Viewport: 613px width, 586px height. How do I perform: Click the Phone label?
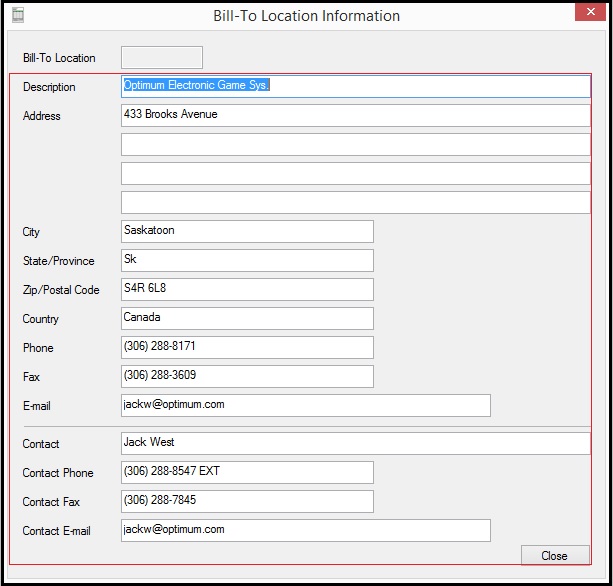click(x=38, y=348)
